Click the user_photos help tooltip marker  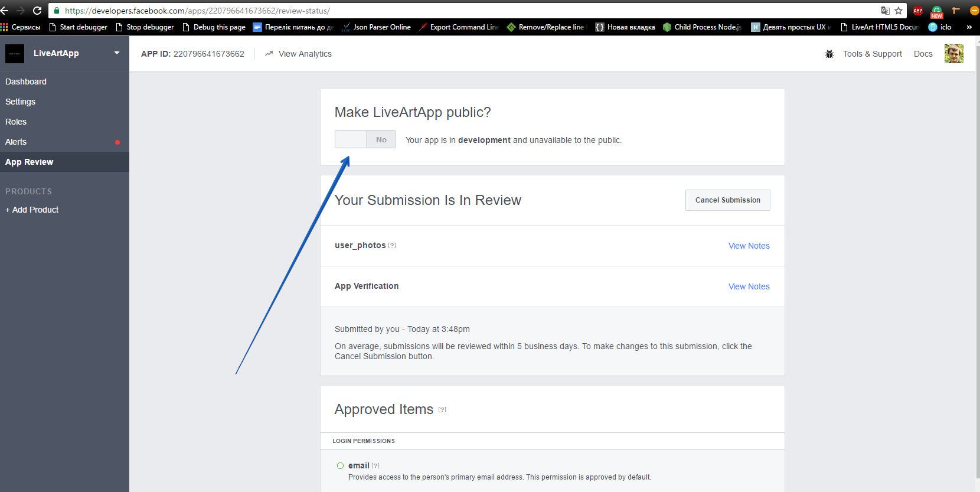tap(392, 246)
